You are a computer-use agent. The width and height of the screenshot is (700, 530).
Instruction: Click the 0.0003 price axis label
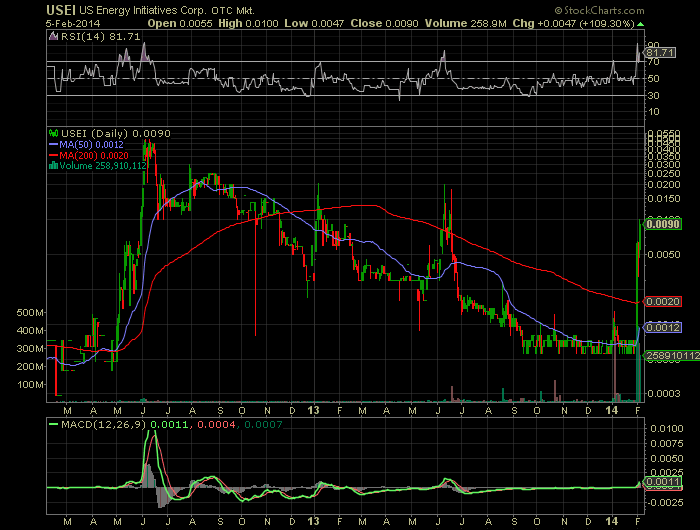664,393
